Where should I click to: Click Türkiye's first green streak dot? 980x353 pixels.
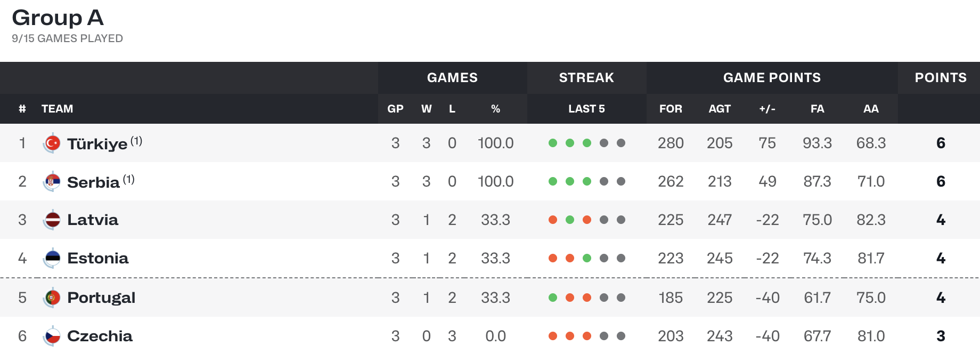click(553, 143)
